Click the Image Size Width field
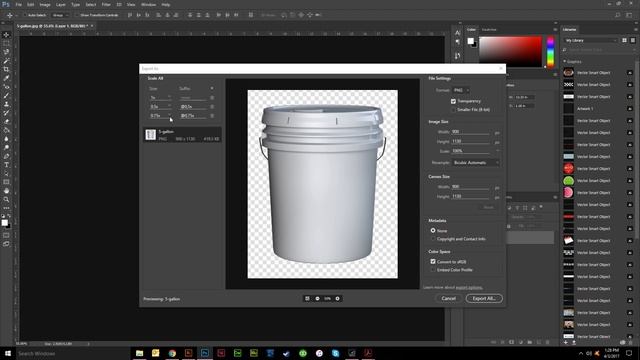Image resolution: width=640 pixels, height=360 pixels. (470, 132)
